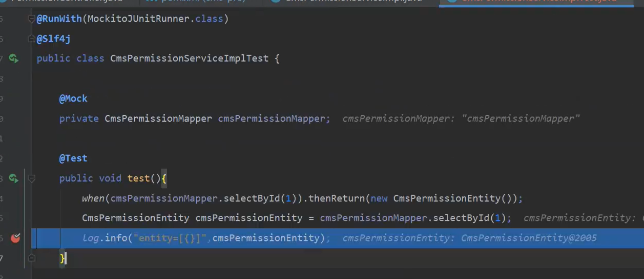Place cursor on the when method call
The image size is (644, 279).
point(93,198)
